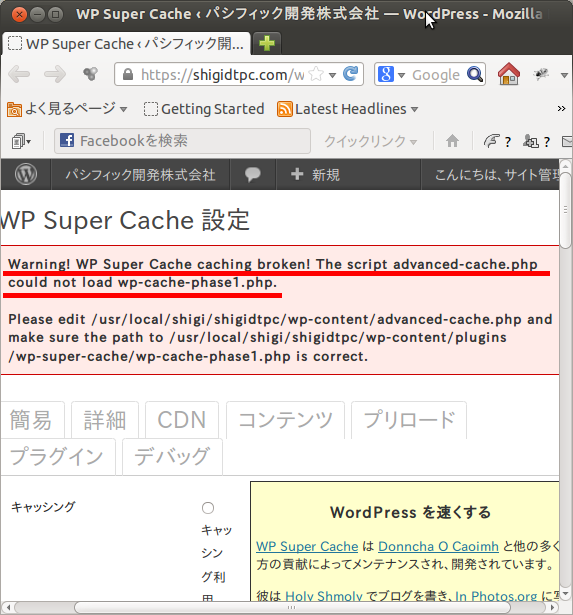
Task: Bookmark page with the star icon
Action: pos(316,74)
